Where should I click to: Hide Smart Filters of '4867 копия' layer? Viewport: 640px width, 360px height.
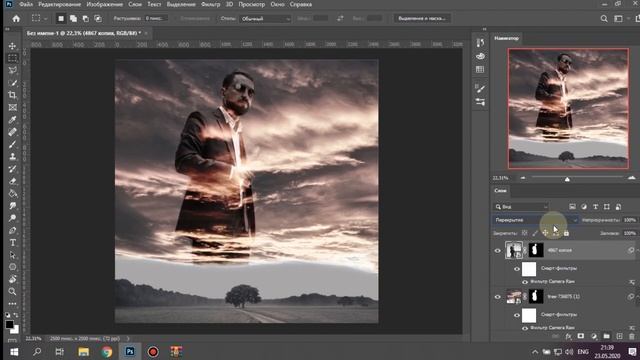517,269
